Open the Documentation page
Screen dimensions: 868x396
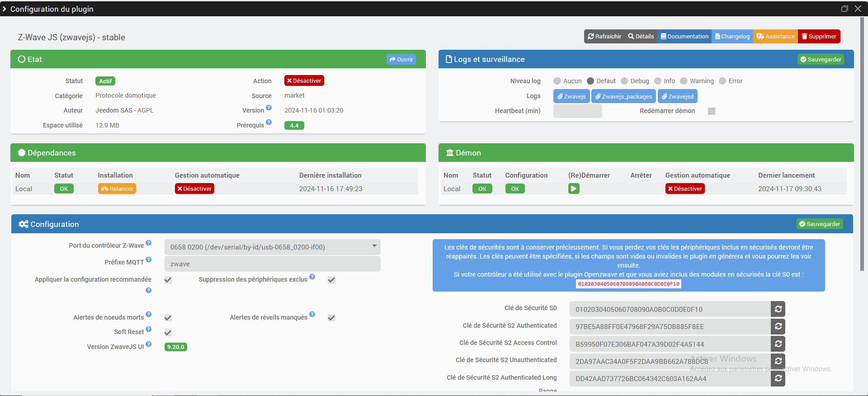[684, 37]
